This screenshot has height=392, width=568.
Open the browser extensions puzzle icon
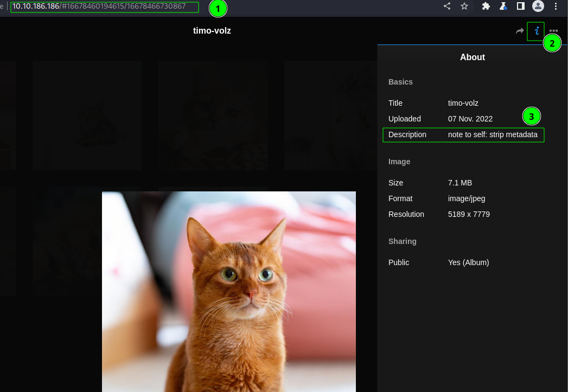coord(486,6)
